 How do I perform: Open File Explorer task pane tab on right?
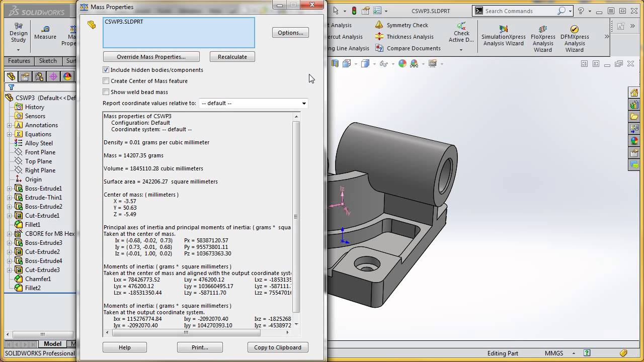coord(634,117)
